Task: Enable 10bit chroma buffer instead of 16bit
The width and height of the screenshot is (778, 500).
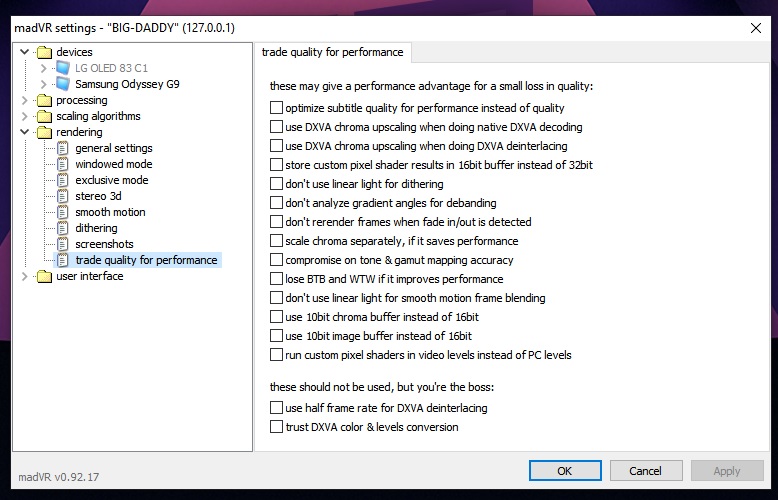Action: point(276,316)
